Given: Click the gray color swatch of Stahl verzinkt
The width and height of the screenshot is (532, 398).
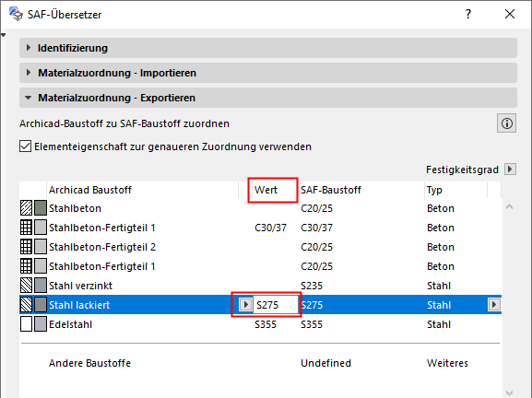Looking at the screenshot, I should (x=41, y=286).
